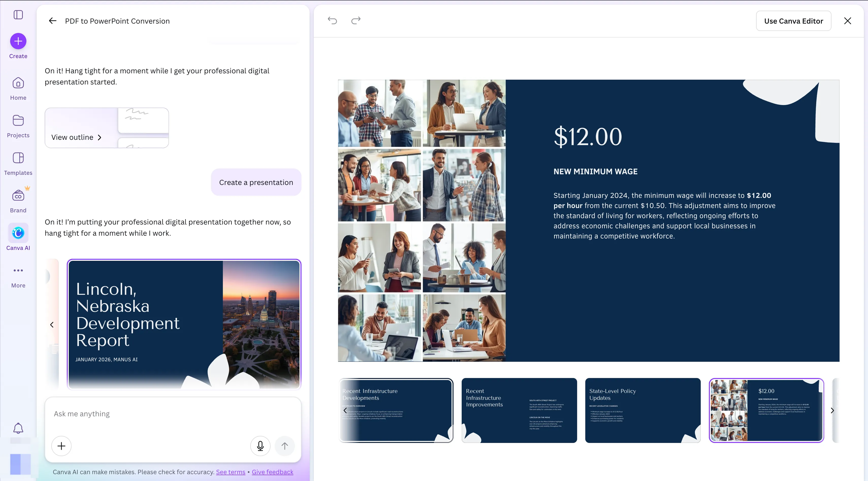Click the purple Create plus button
Image resolution: width=868 pixels, height=481 pixels.
pos(18,41)
